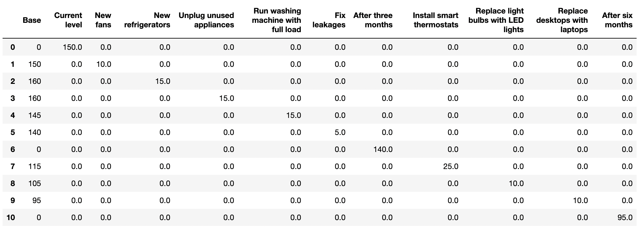Click the New refrigerators column header
Viewport: 644px width, 232px height.
pyautogui.click(x=147, y=20)
